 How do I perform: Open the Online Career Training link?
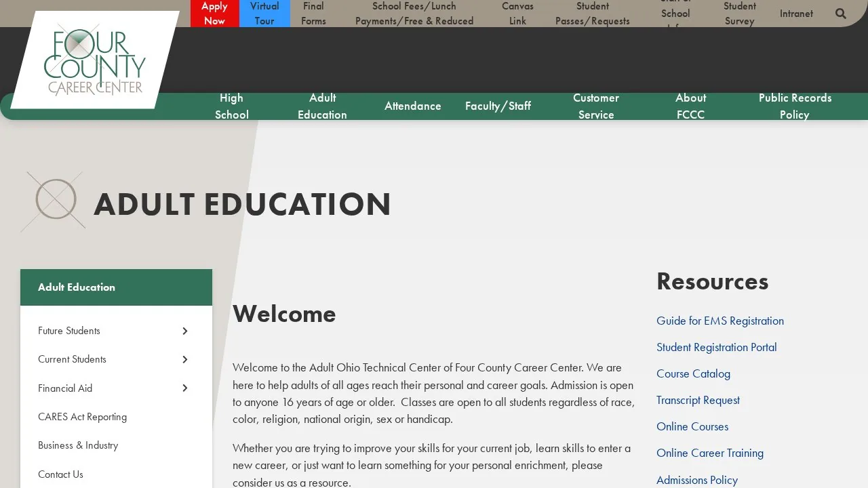710,453
